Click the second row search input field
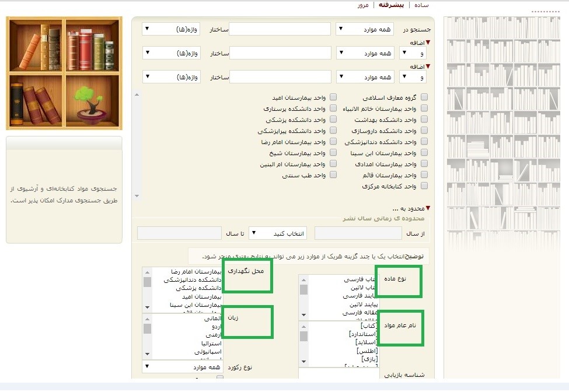 pos(281,53)
